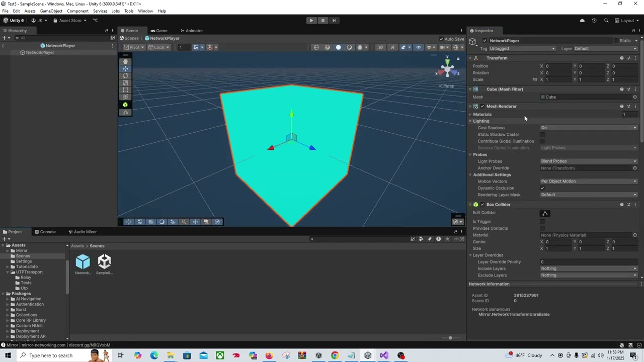
Task: Disable Box Collider component checkbox
Action: 482,205
